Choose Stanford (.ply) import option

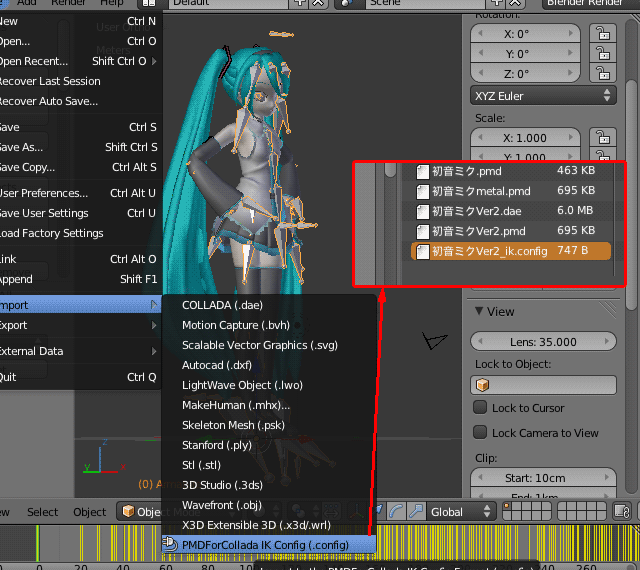click(269, 445)
